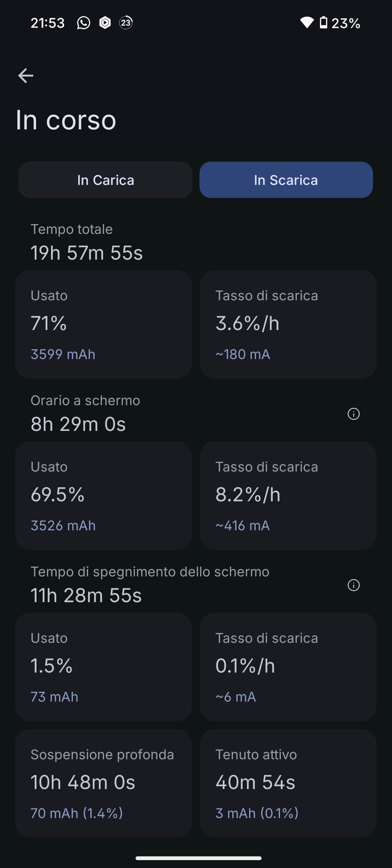Screen dimensions: 392x868
Task: Tap the Usato 69.5% screen-on card
Action: pos(103,495)
